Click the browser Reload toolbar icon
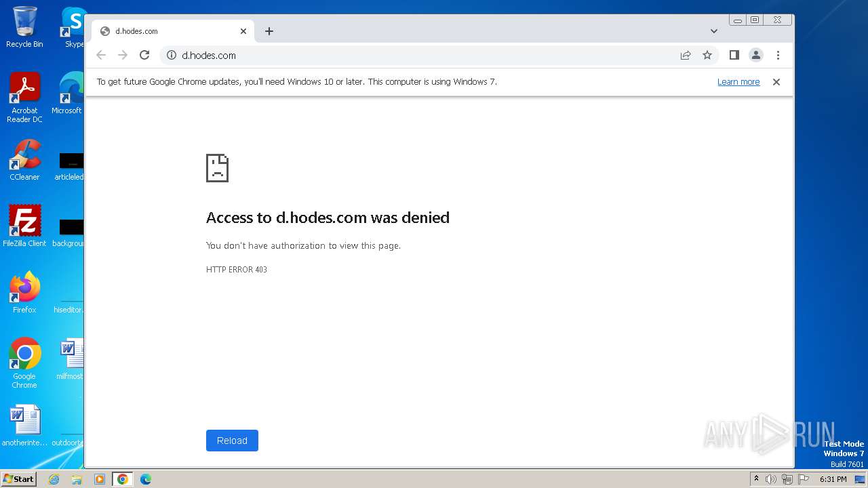 pyautogui.click(x=144, y=56)
